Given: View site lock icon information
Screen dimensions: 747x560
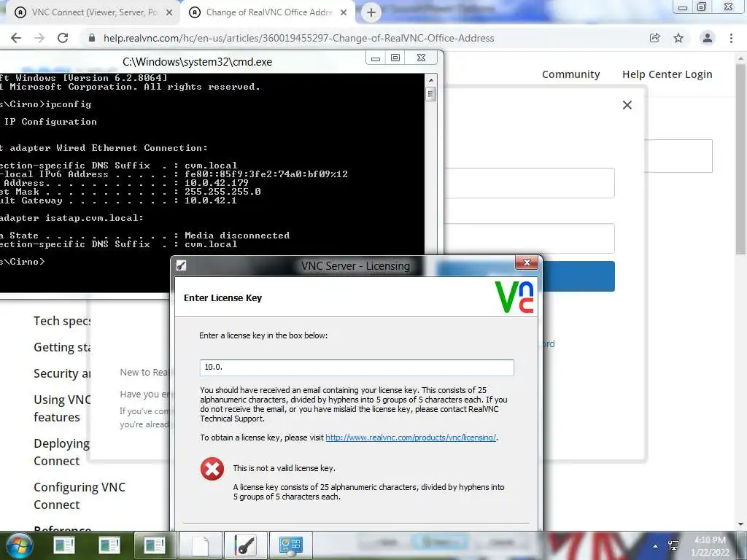Looking at the screenshot, I should click(x=92, y=38).
